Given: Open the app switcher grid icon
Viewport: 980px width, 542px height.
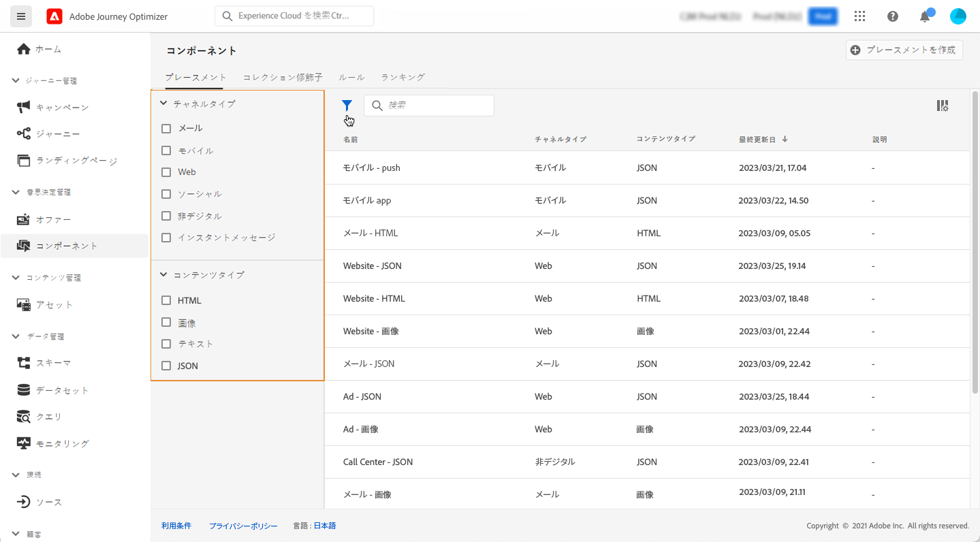Looking at the screenshot, I should pyautogui.click(x=860, y=16).
